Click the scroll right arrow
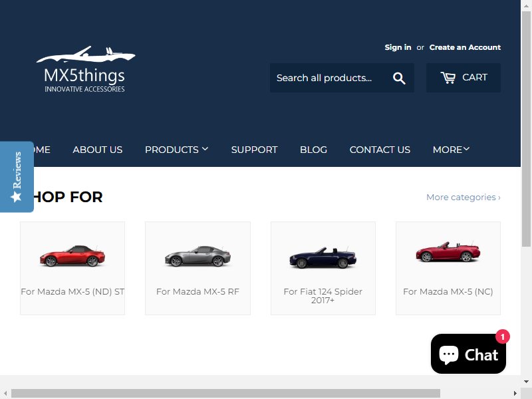Viewport: 532px width, 399px height. click(x=515, y=394)
